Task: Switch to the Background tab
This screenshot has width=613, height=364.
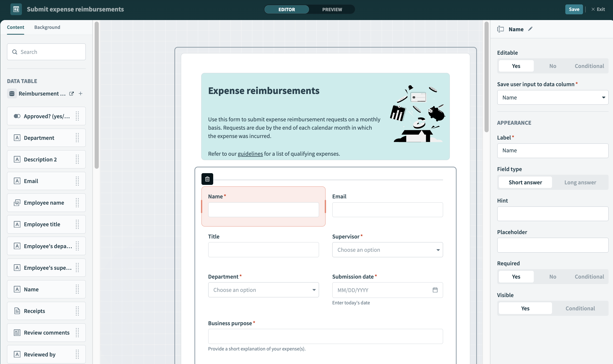Action: coord(47,27)
